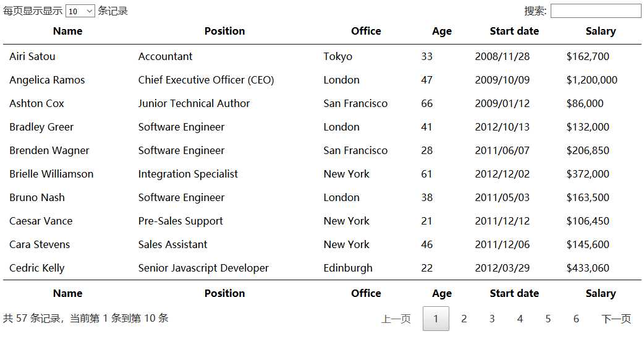This screenshot has width=644, height=339.
Task: Go to page 2
Action: click(x=464, y=319)
